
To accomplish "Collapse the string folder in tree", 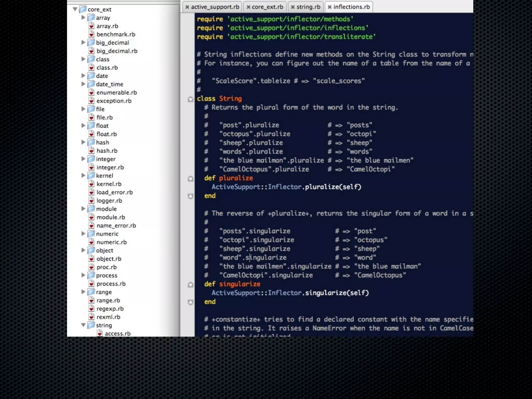I will [83, 325].
